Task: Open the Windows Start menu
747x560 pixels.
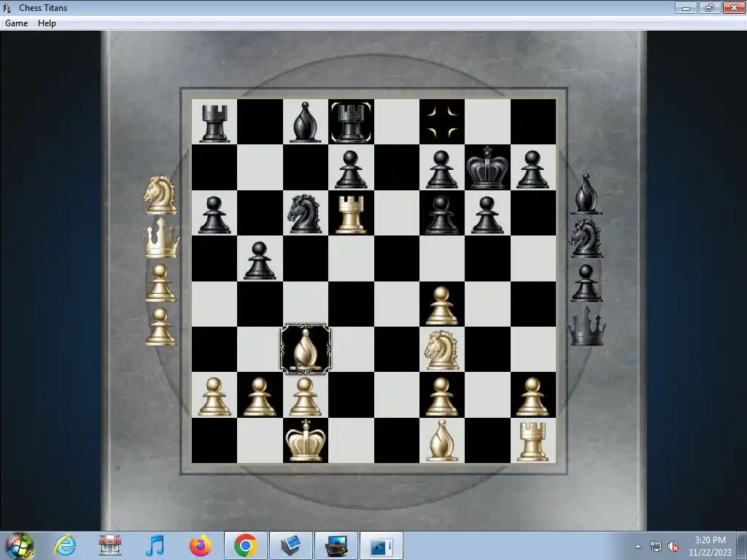Action: point(20,545)
